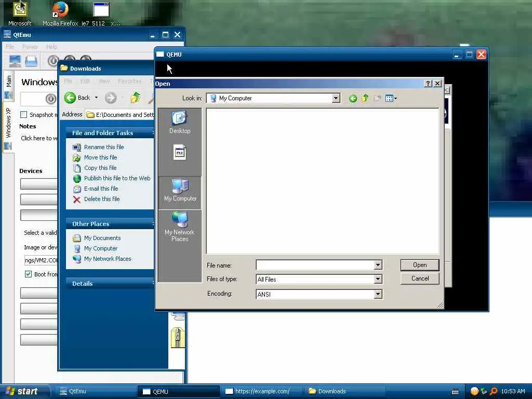Image resolution: width=532 pixels, height=399 pixels.
Task: Collapse Other Places panel header
Action: point(110,223)
